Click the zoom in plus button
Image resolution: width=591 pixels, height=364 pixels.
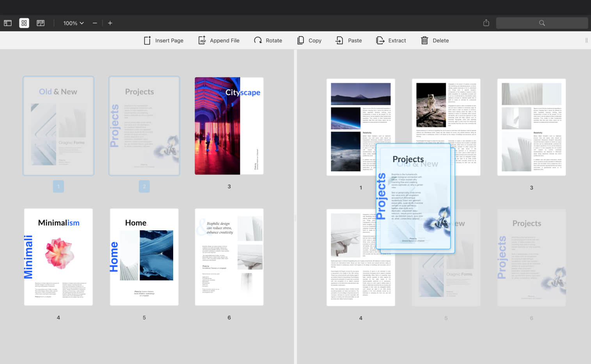pyautogui.click(x=110, y=23)
